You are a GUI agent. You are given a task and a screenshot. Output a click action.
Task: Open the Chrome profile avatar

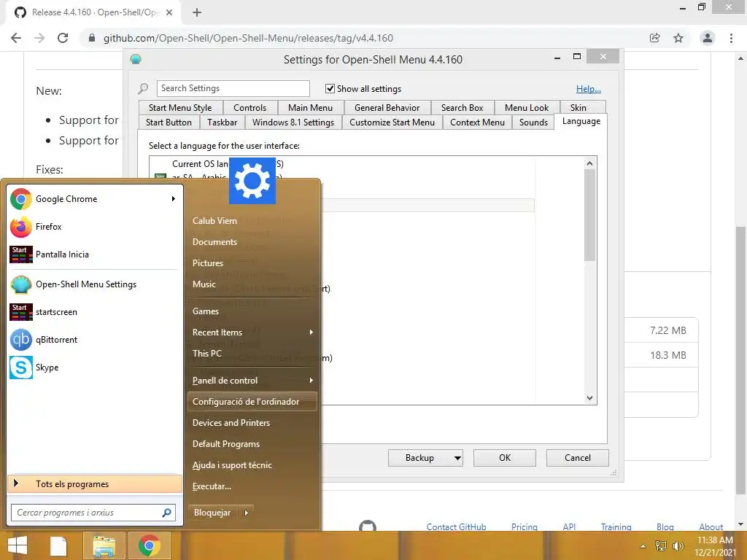tap(708, 38)
